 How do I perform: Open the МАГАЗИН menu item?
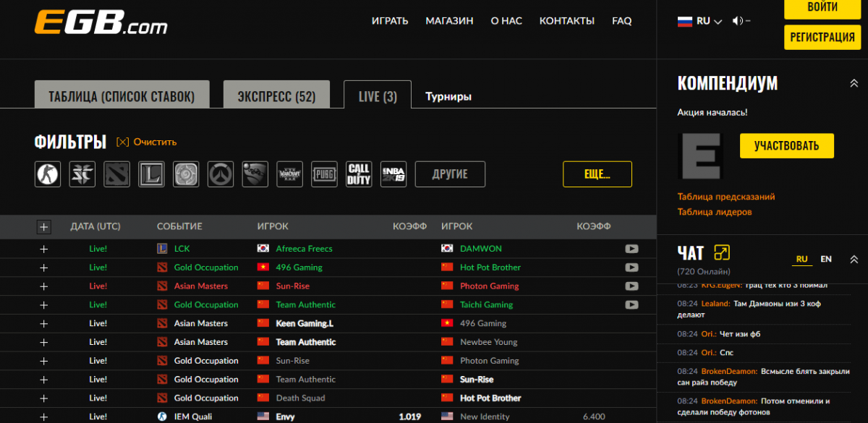click(449, 21)
